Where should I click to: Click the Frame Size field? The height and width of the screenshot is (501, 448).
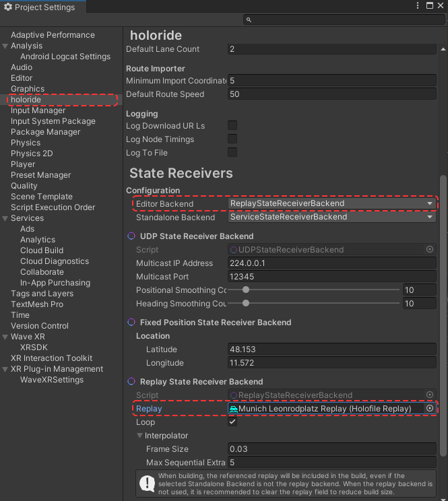[332, 448]
